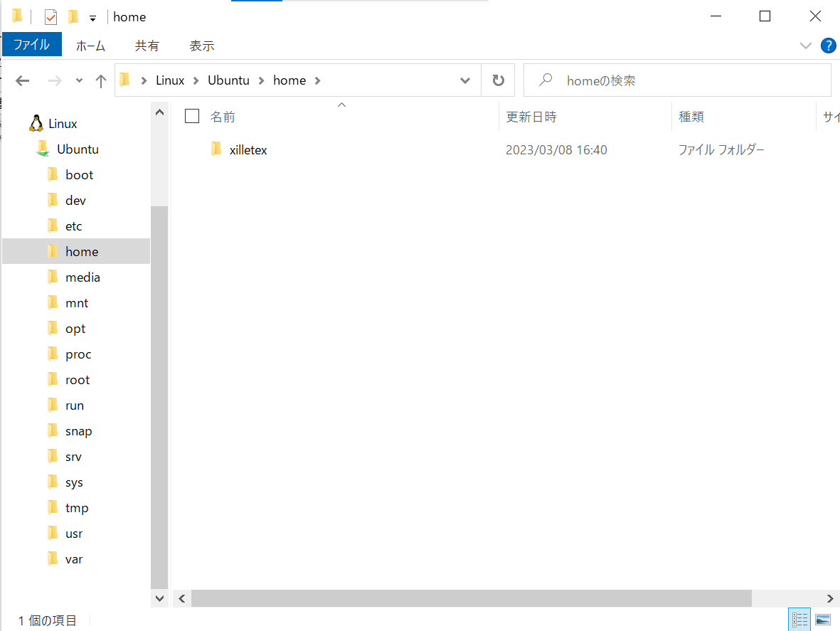This screenshot has height=631, width=840.
Task: Refresh the home folder view
Action: point(498,80)
